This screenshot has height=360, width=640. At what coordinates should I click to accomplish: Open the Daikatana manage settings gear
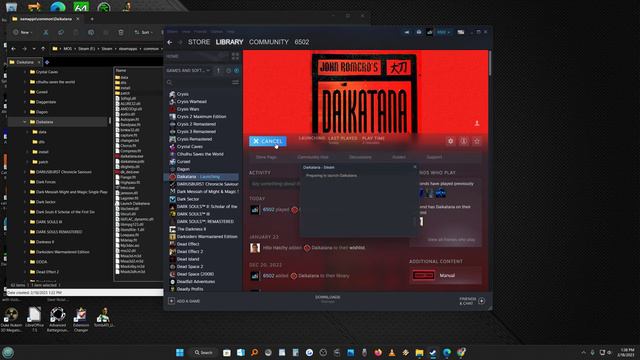(x=451, y=141)
